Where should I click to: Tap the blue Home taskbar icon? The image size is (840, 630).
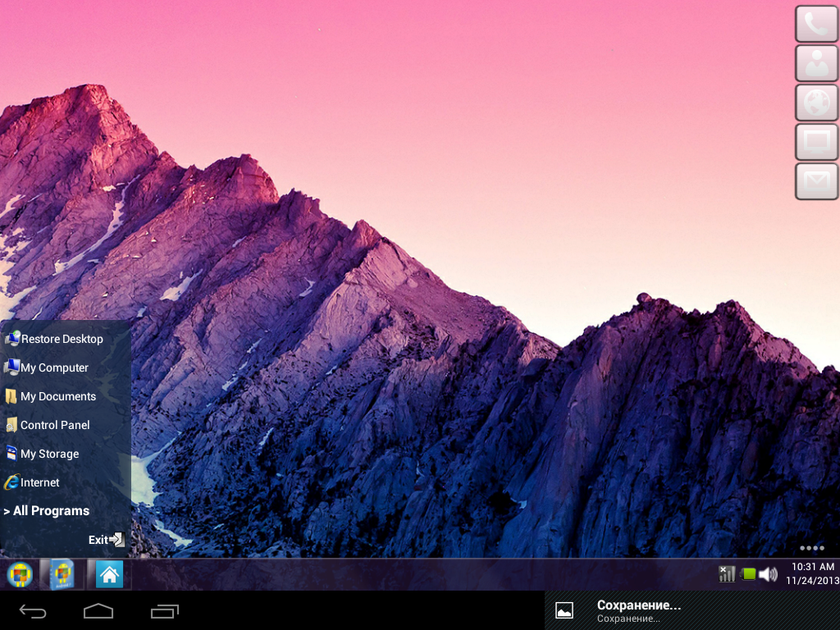109,575
